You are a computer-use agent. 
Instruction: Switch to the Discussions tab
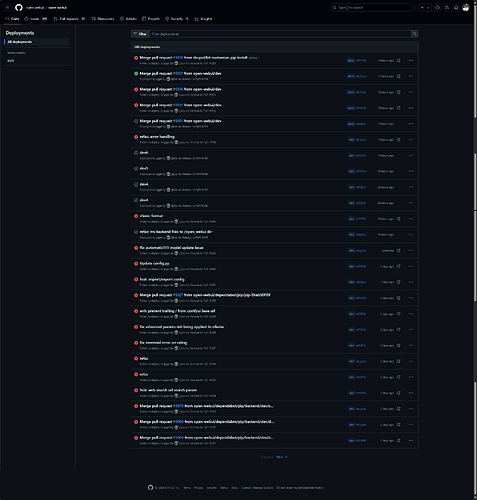(x=103, y=19)
